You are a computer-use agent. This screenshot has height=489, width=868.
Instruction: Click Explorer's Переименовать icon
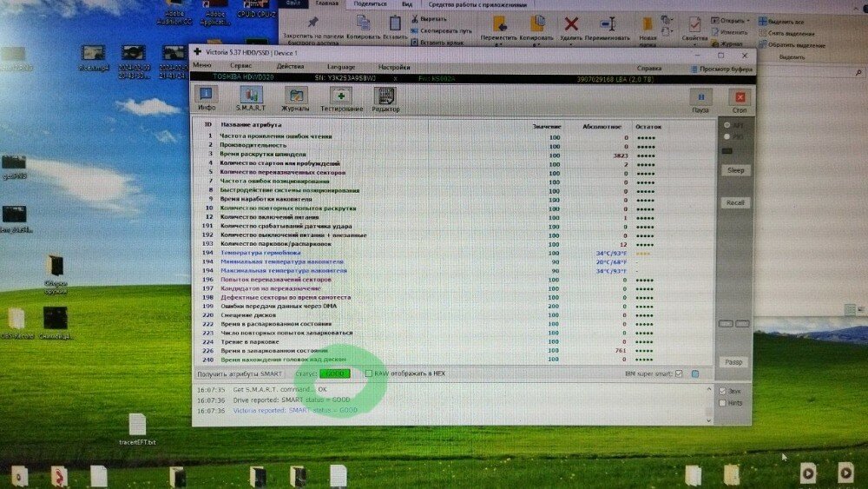click(x=608, y=23)
